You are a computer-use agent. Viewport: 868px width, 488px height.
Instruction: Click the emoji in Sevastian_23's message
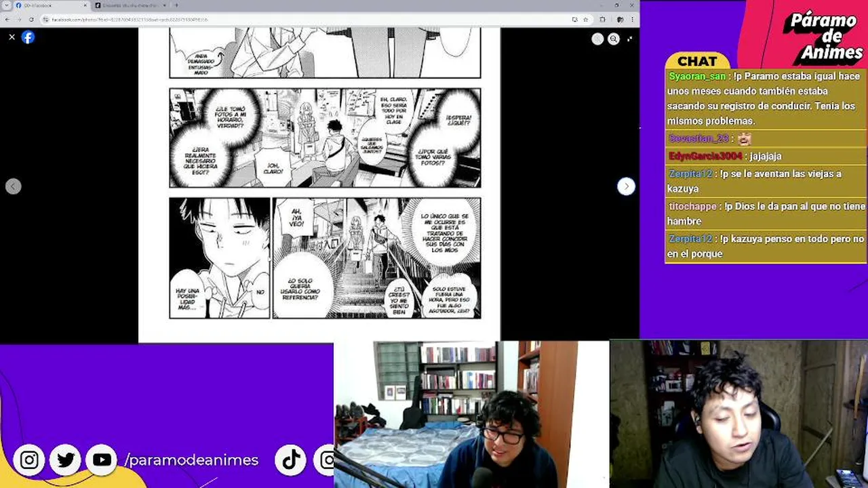pos(745,138)
